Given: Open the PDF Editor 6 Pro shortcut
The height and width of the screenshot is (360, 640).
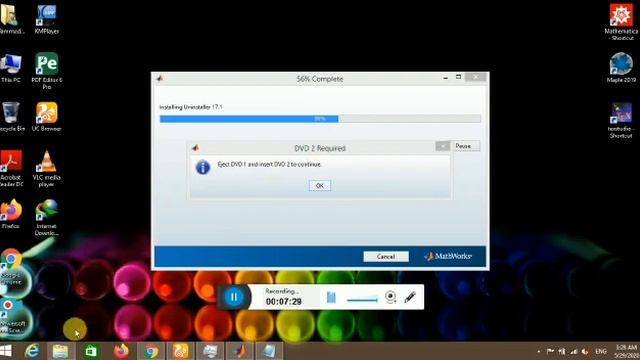Looking at the screenshot, I should 47,71.
